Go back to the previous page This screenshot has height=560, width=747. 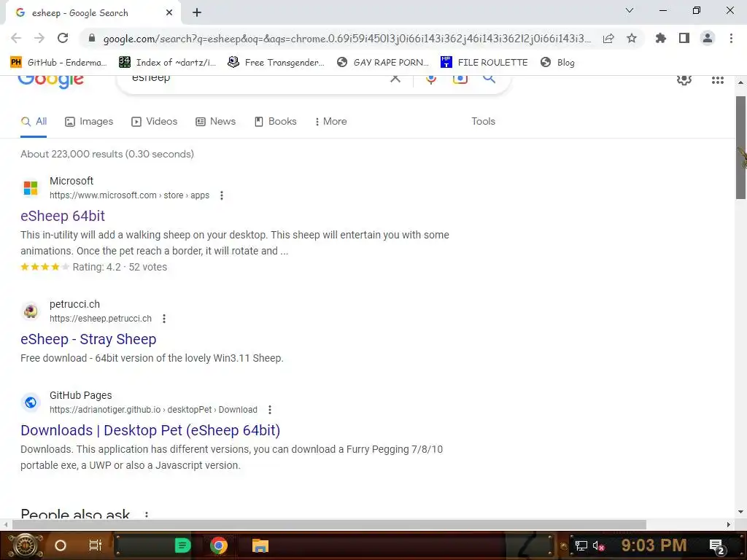16,38
